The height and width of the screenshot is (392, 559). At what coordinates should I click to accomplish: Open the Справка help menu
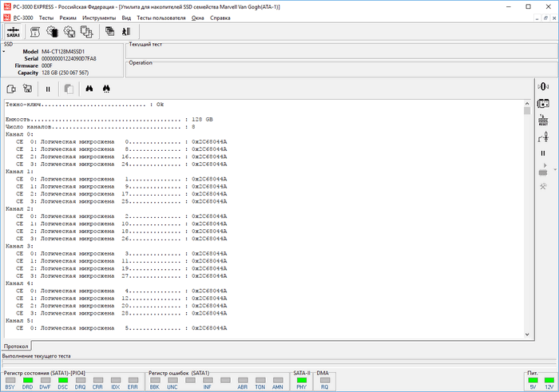(221, 17)
